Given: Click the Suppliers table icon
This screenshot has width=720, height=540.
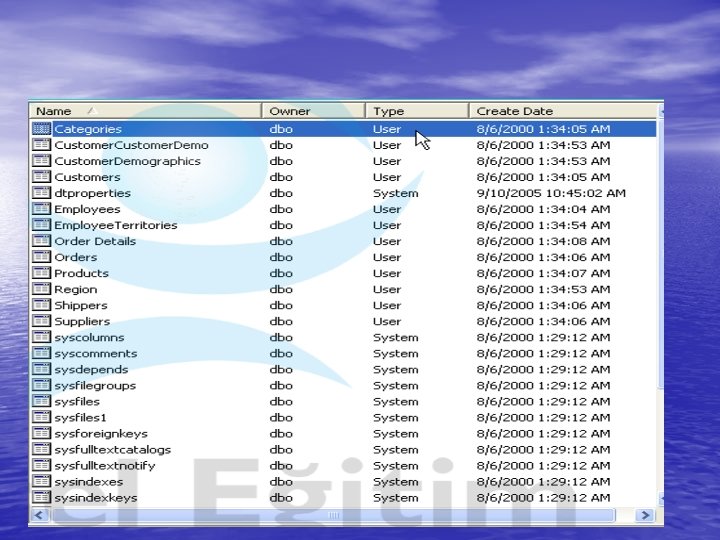Looking at the screenshot, I should (x=41, y=321).
